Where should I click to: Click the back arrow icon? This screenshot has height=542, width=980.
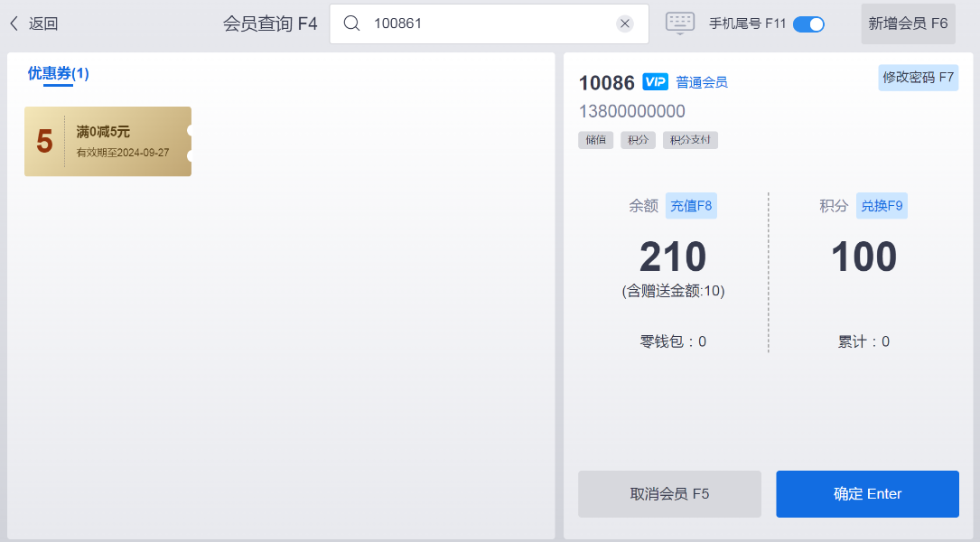click(14, 23)
